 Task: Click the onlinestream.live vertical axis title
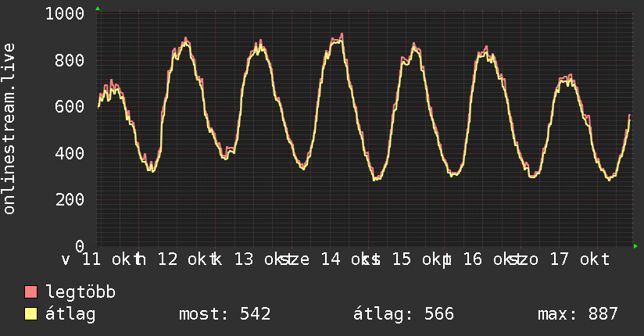[x=9, y=129]
